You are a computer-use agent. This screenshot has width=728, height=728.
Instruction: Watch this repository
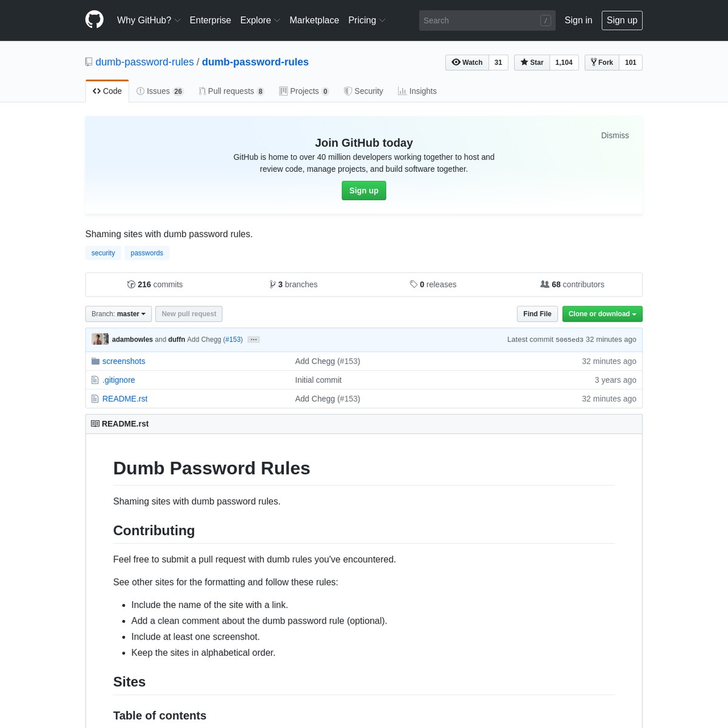click(467, 62)
